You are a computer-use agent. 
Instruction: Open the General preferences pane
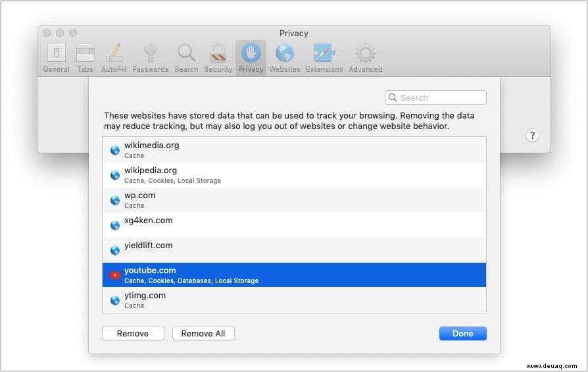(x=57, y=58)
